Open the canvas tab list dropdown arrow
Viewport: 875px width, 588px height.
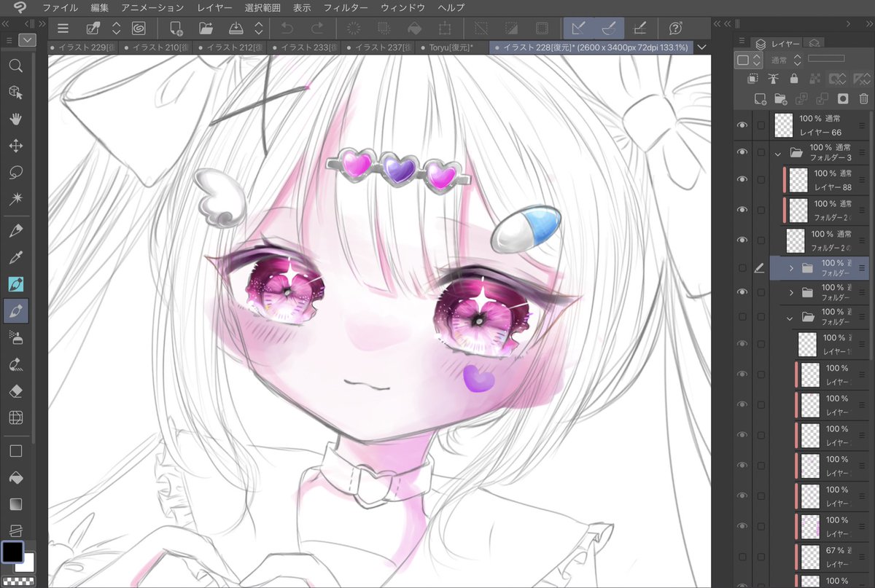pos(702,47)
